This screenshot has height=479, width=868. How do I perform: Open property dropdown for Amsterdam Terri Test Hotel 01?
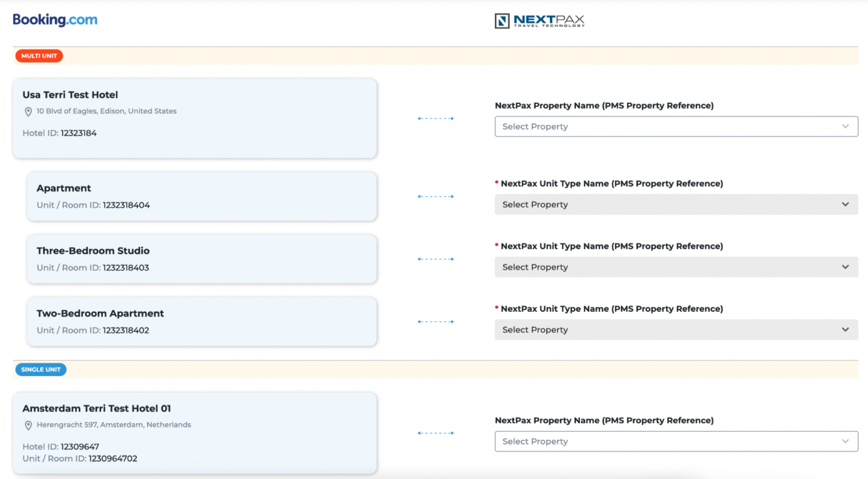pos(676,441)
